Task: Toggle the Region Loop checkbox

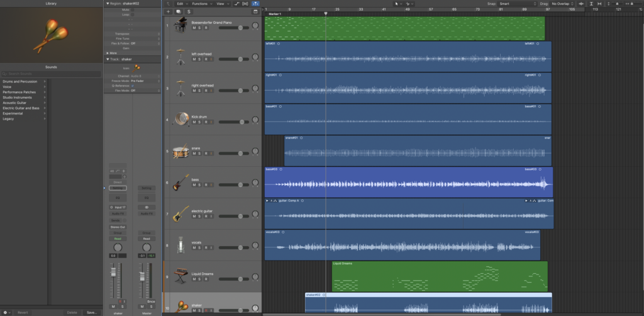Action: pyautogui.click(x=132, y=14)
